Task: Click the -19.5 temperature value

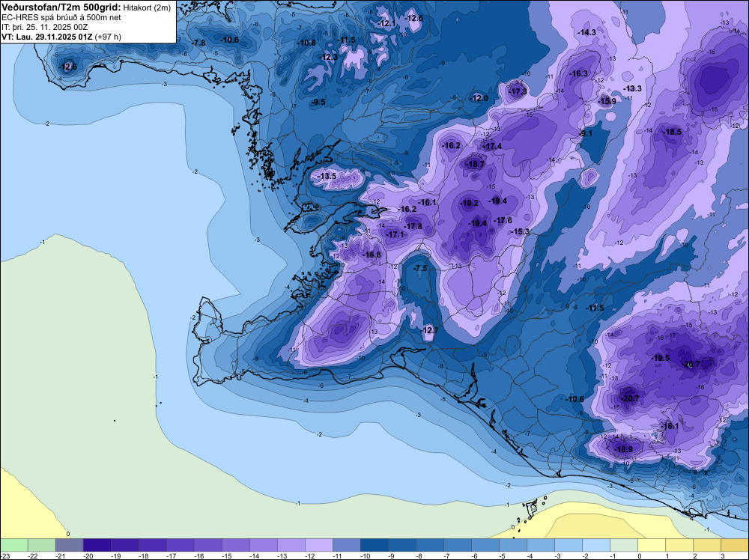Action: (660, 358)
